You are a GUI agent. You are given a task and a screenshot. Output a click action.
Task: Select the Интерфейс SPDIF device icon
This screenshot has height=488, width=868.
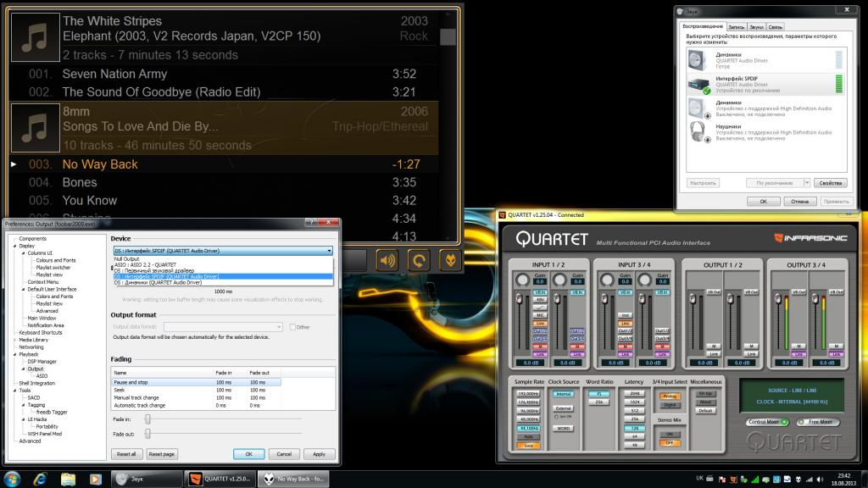coord(698,84)
